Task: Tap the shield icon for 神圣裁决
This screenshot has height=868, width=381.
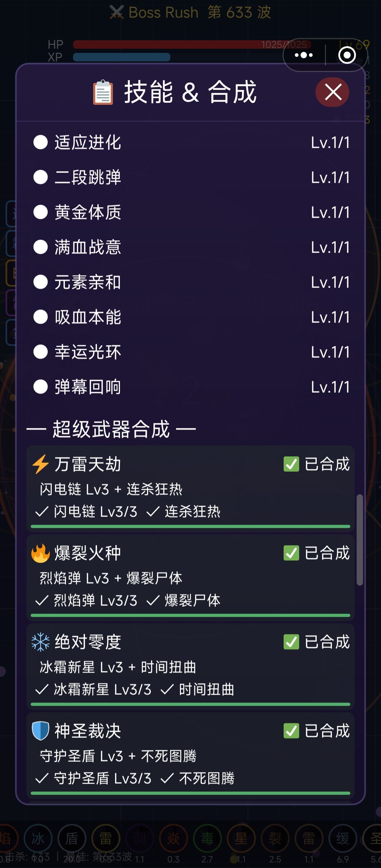Action: pos(41,731)
